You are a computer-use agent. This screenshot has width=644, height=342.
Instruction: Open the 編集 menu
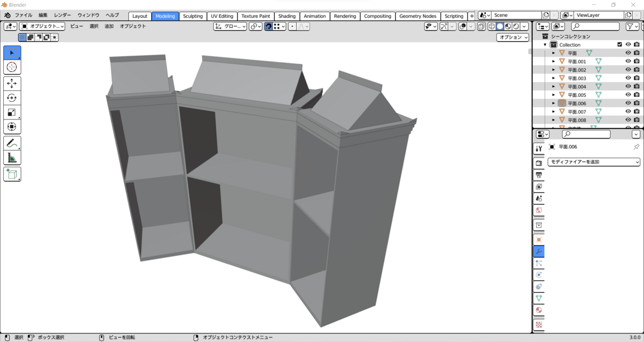[x=43, y=16]
